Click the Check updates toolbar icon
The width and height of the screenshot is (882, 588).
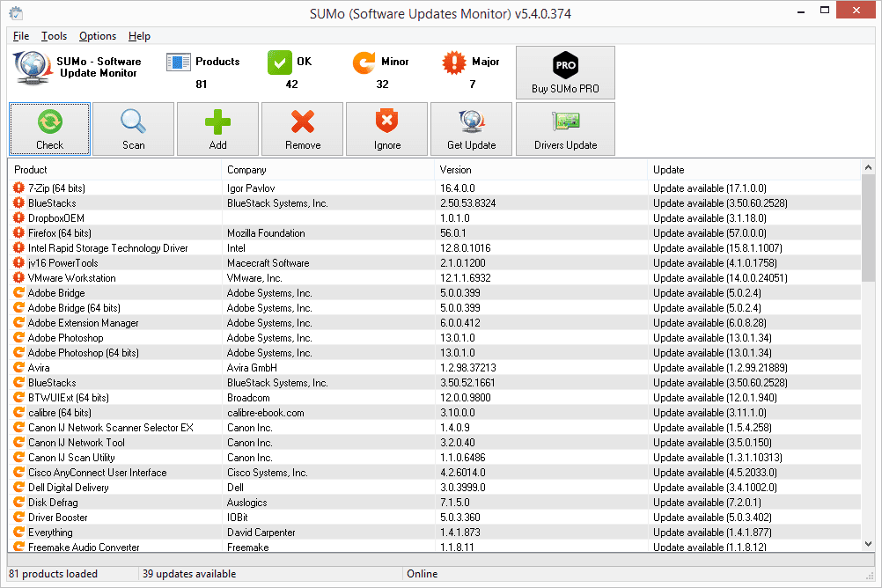point(49,122)
